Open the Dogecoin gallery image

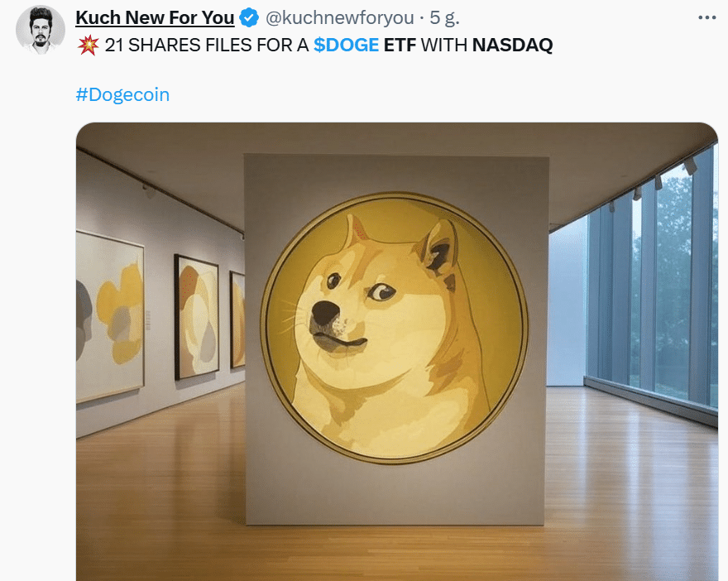point(397,352)
